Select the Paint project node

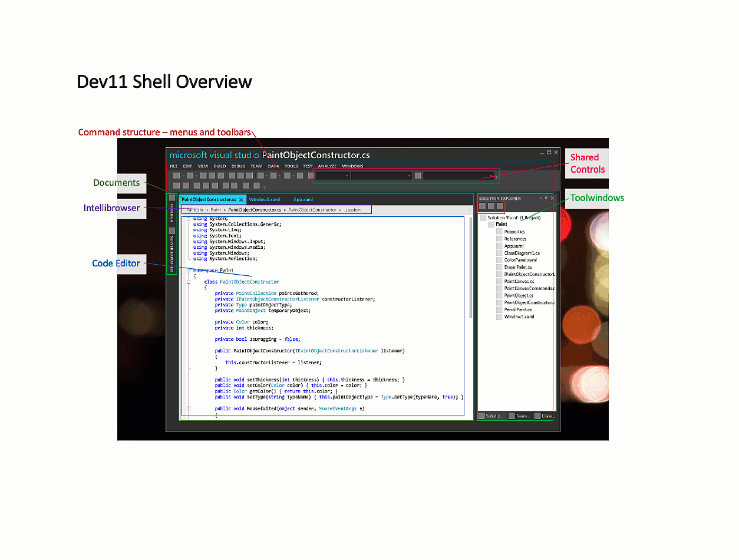497,225
